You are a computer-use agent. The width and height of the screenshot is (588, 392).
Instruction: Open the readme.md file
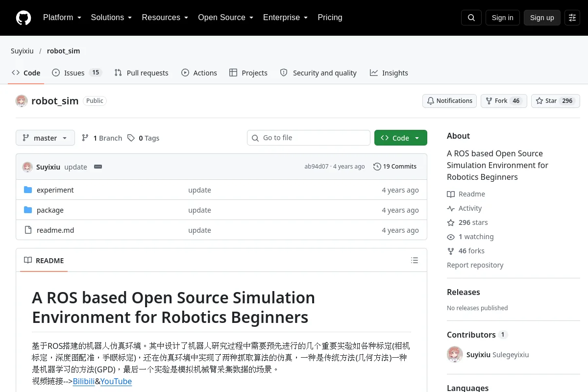click(x=55, y=230)
